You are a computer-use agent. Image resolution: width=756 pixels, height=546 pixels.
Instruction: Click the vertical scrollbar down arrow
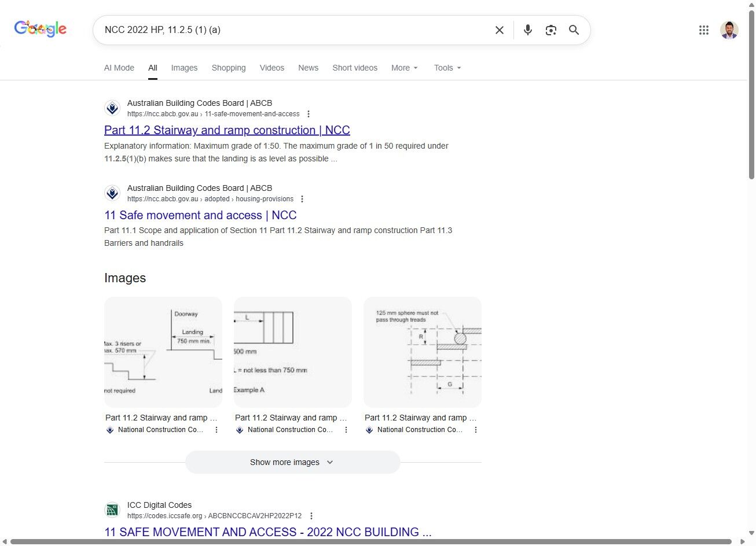point(751,533)
